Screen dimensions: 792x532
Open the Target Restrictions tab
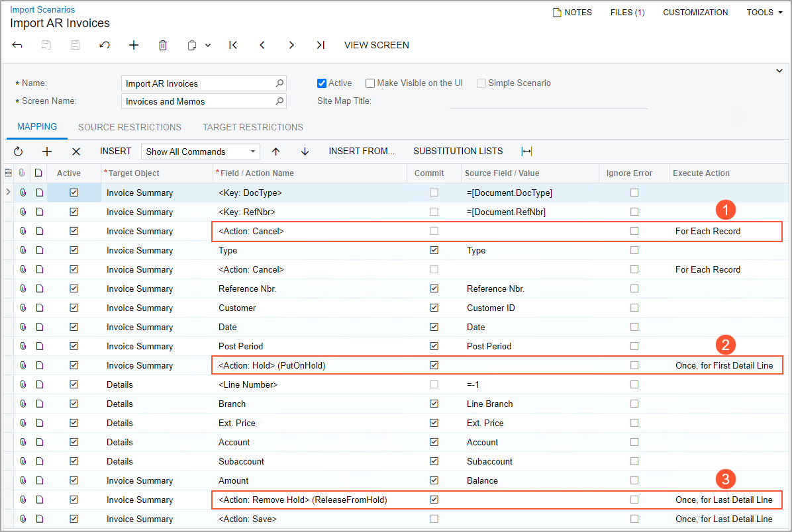tap(253, 127)
